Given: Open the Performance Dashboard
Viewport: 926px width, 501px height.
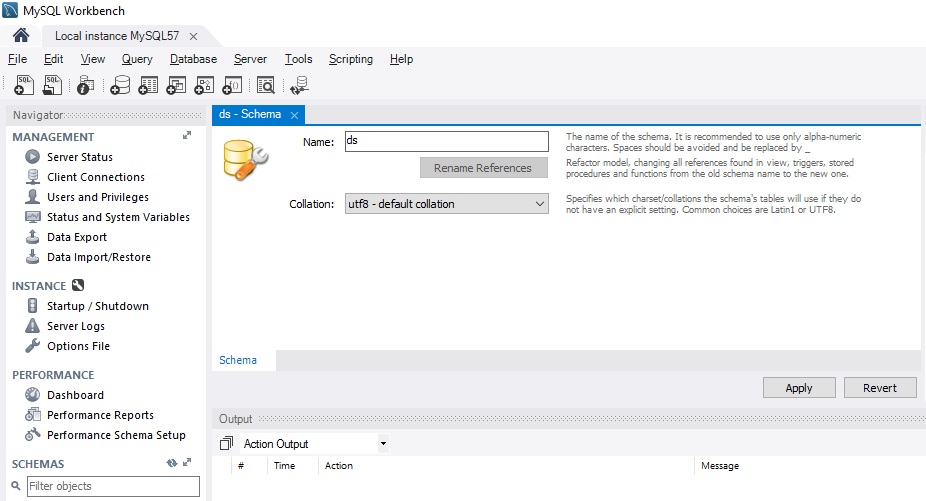Looking at the screenshot, I should pyautogui.click(x=76, y=395).
